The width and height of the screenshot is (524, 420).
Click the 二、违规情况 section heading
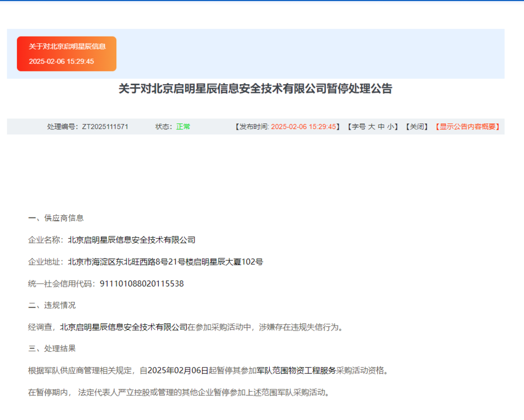point(52,305)
